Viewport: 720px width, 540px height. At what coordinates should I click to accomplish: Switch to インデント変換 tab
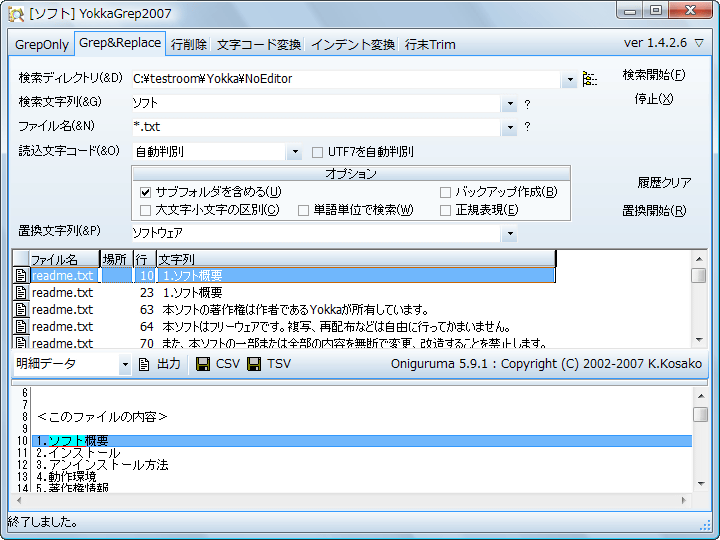click(x=353, y=45)
